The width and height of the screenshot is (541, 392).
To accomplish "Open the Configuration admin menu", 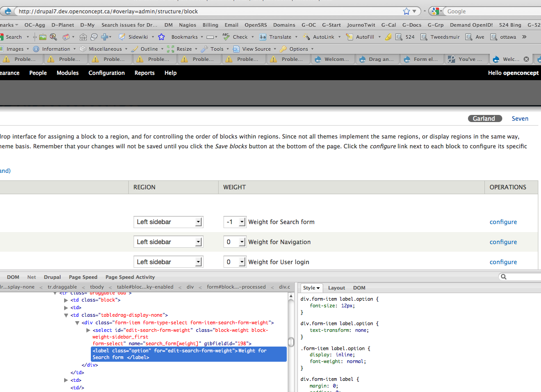I will pos(106,73).
